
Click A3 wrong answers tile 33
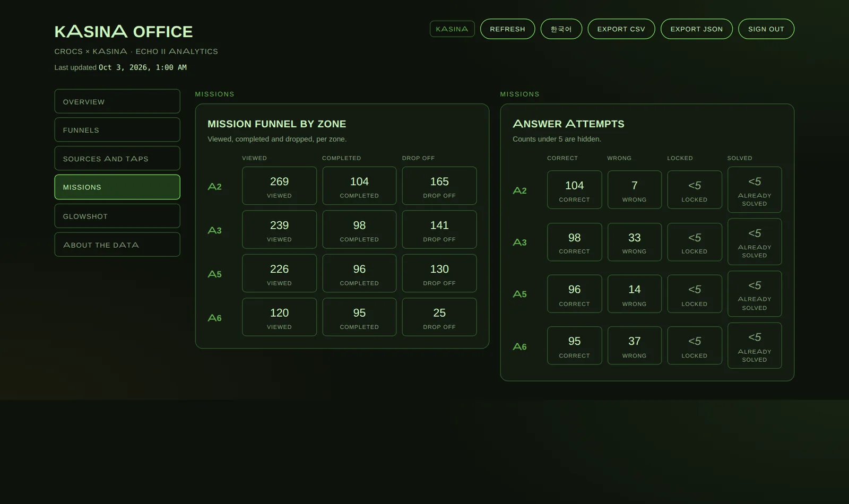coord(634,242)
